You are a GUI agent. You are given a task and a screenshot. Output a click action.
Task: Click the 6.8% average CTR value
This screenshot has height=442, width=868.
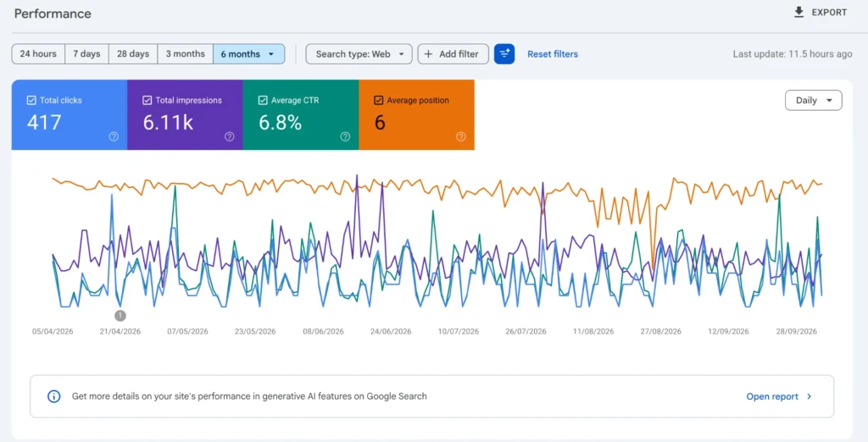point(280,122)
